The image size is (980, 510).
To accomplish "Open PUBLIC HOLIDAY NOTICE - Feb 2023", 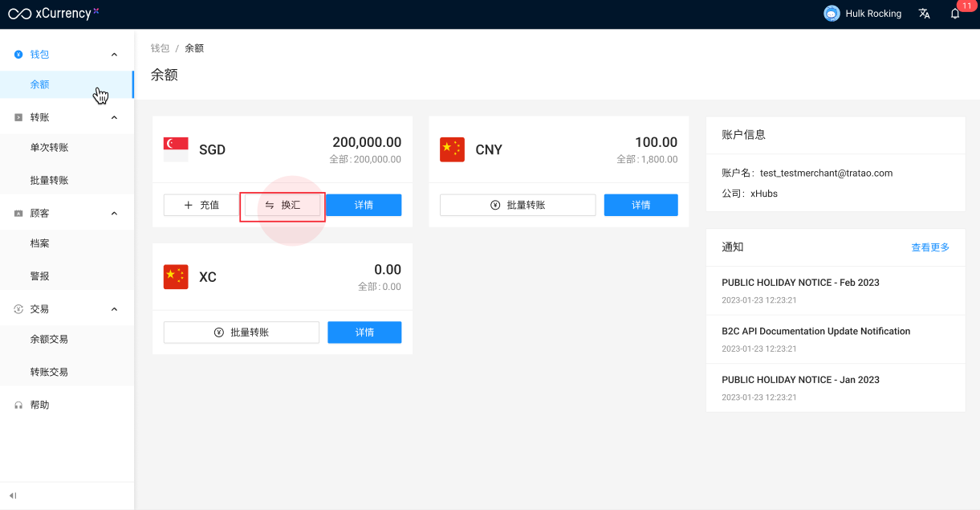I will point(800,283).
